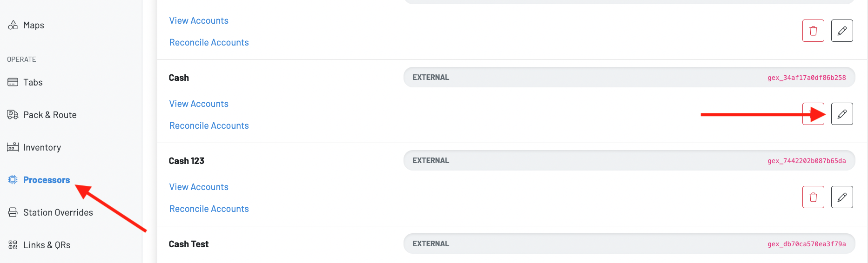
Task: Edit the Cash processor via pencil icon
Action: (x=842, y=114)
